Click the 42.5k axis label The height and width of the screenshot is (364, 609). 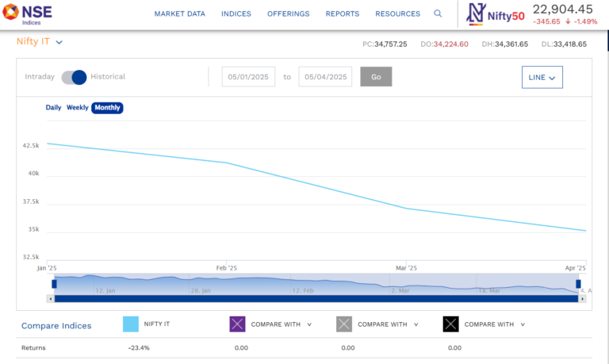click(31, 146)
